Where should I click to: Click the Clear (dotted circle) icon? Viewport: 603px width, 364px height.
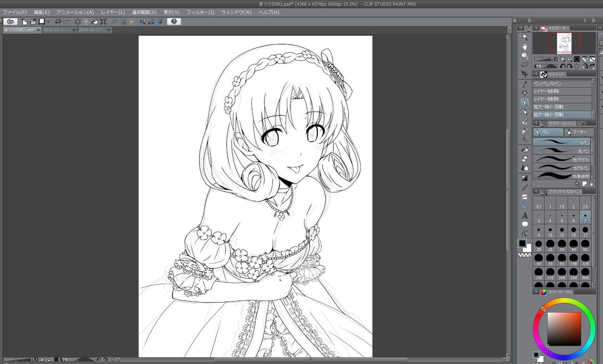pos(77,22)
